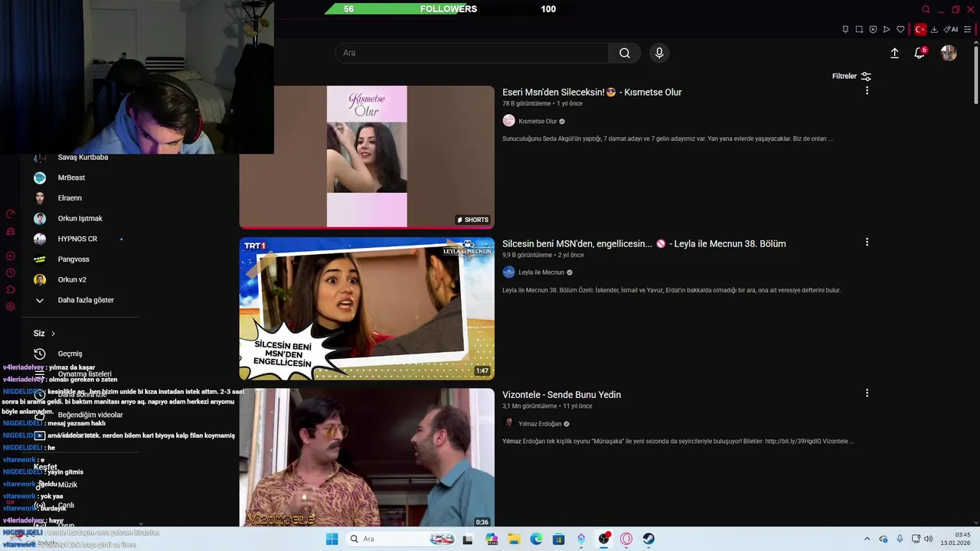980x551 pixels.
Task: Open the Leyla ile Mecnun video thumbnail
Action: (x=367, y=308)
